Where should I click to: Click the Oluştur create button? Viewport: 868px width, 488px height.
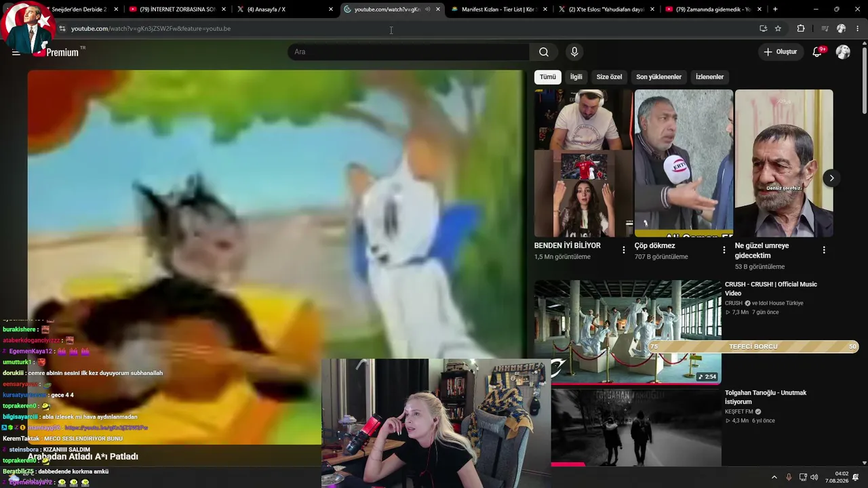click(x=780, y=52)
